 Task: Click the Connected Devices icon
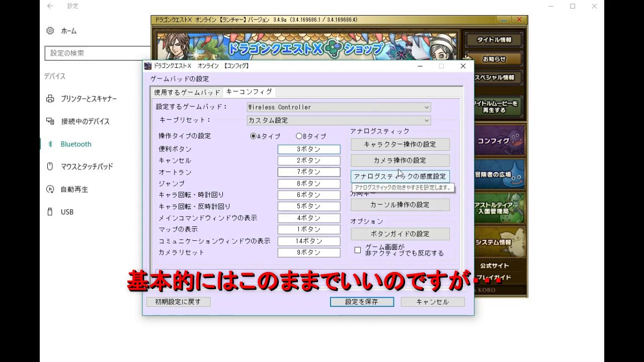50,121
